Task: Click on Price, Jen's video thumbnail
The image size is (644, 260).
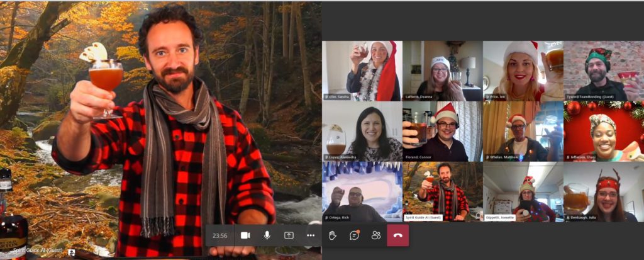Action: coord(522,71)
